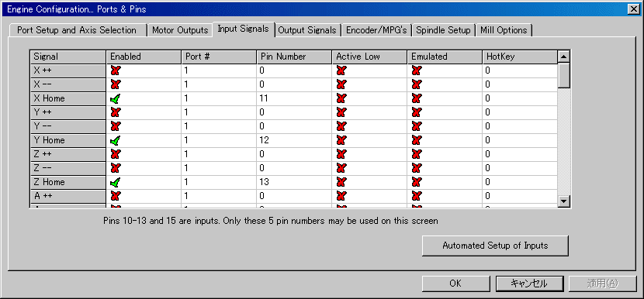Toggle Active Low for Y -- row
Image resolution: width=644 pixels, height=299 pixels.
[341, 126]
